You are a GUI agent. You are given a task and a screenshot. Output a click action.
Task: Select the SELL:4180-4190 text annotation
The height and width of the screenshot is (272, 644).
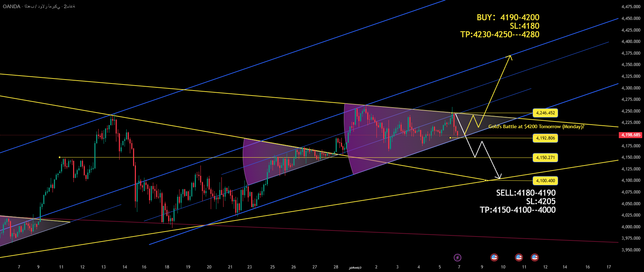(525, 193)
